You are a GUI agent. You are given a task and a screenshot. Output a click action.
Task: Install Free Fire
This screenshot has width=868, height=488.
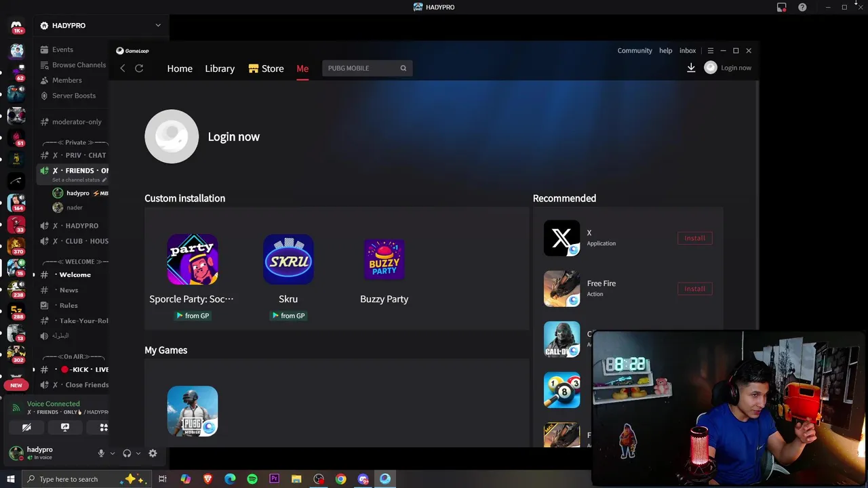(x=694, y=289)
